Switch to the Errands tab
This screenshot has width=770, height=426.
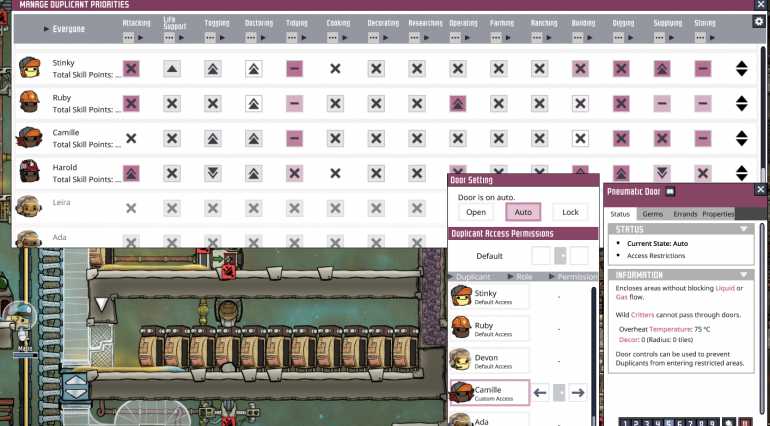pos(685,214)
